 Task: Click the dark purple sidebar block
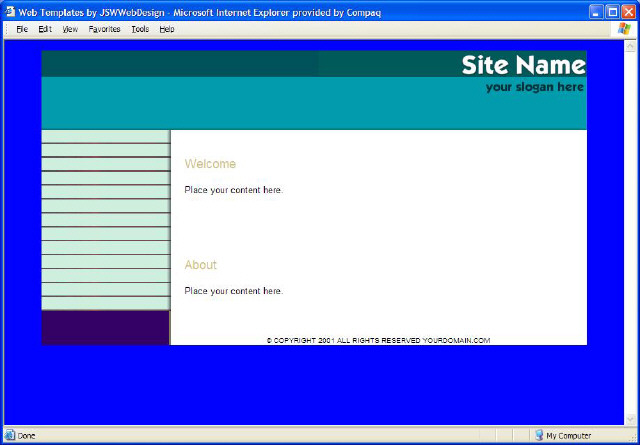[105, 327]
